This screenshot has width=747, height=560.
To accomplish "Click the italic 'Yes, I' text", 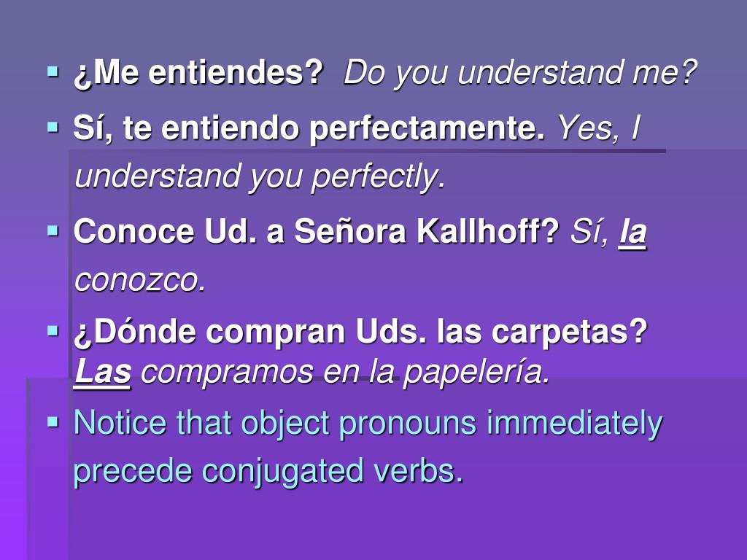I will [599, 128].
